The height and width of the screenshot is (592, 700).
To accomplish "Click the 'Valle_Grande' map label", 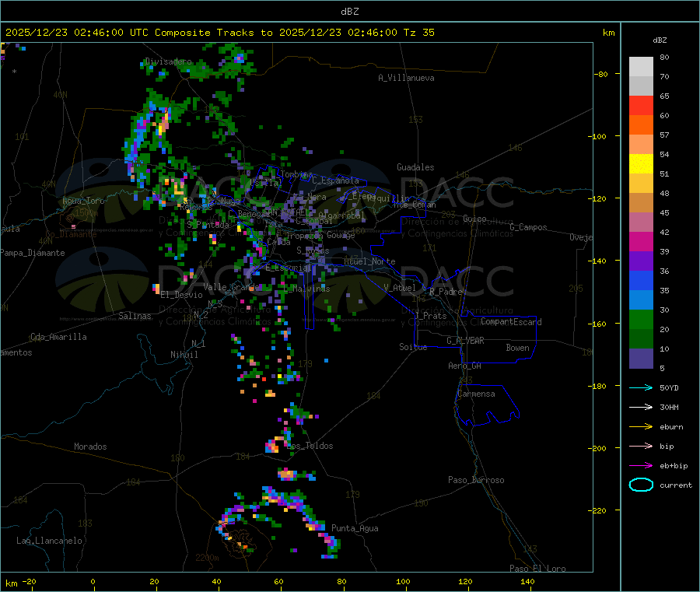I will click(x=231, y=287).
